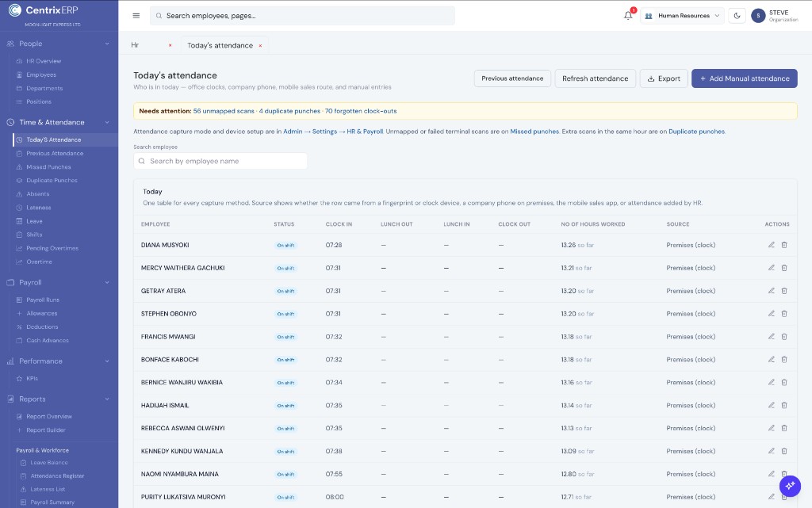Open the 4 duplicate punches link
The width and height of the screenshot is (812, 508).
(289, 111)
